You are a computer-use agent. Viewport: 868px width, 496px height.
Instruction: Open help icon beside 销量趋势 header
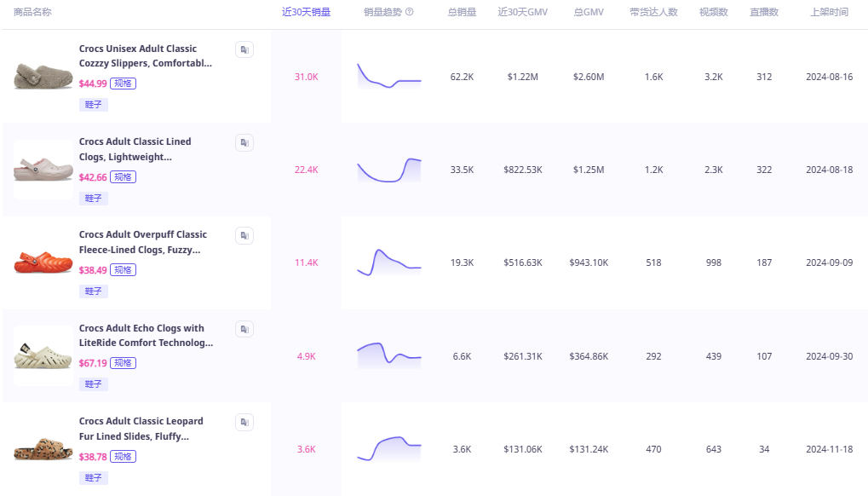[x=410, y=12]
